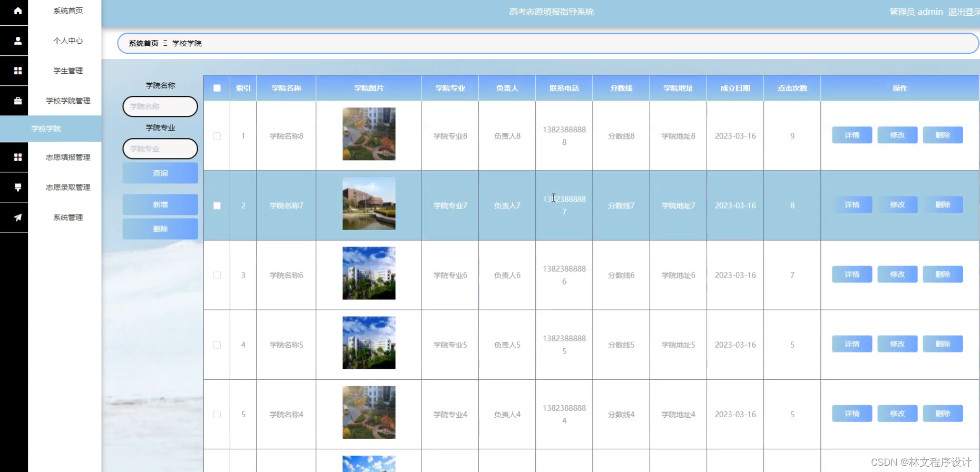
Task: Click 修改 for 学院名称6
Action: click(x=897, y=274)
